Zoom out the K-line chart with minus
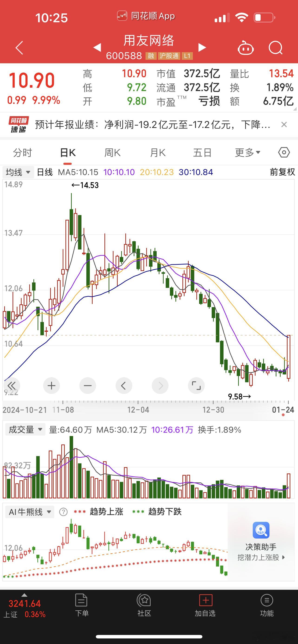The height and width of the screenshot is (644, 298). point(87,386)
